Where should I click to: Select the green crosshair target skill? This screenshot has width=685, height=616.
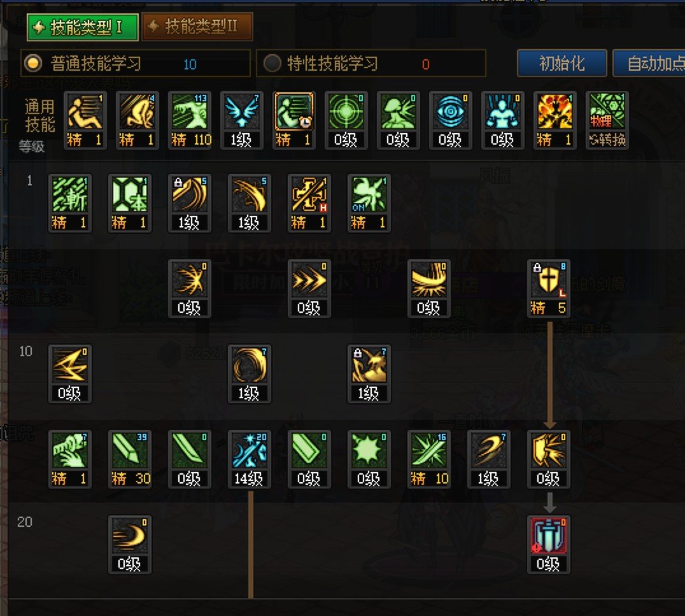346,120
